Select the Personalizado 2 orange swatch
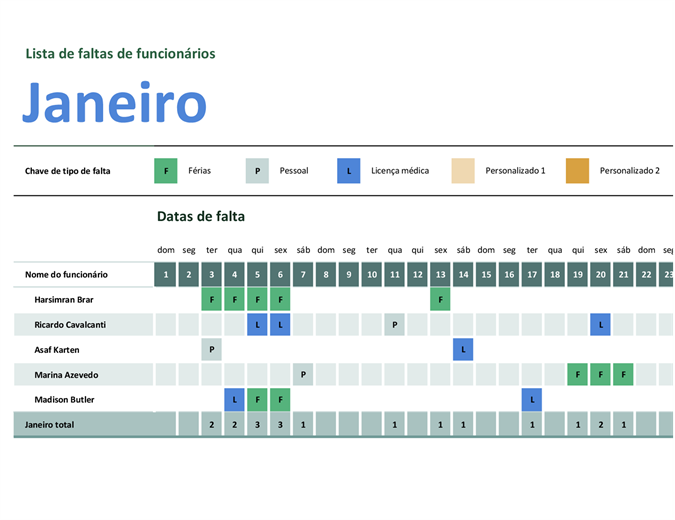 point(577,171)
